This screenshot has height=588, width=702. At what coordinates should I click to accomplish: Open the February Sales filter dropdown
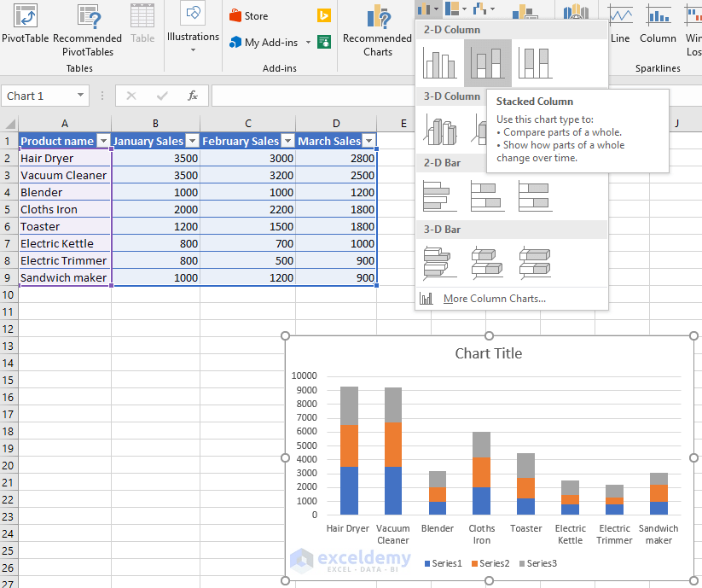(287, 141)
